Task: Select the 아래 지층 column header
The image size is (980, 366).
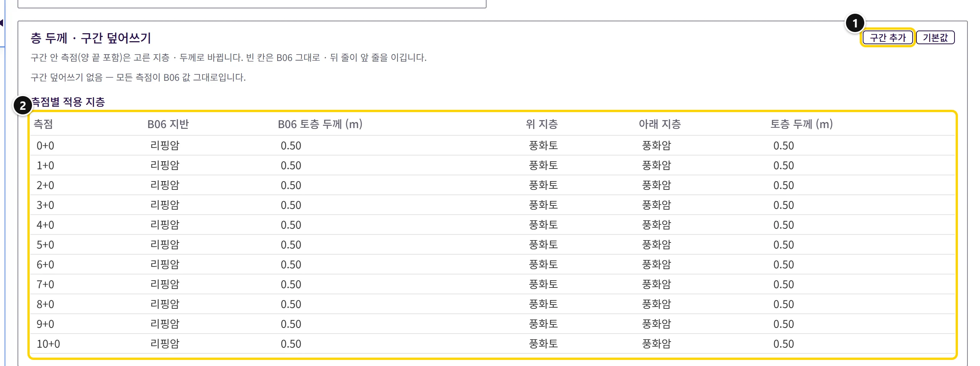Action: coord(660,124)
